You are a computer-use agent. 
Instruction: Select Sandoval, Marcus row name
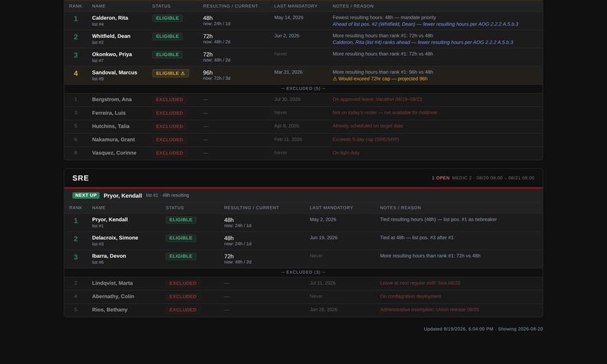(115, 72)
